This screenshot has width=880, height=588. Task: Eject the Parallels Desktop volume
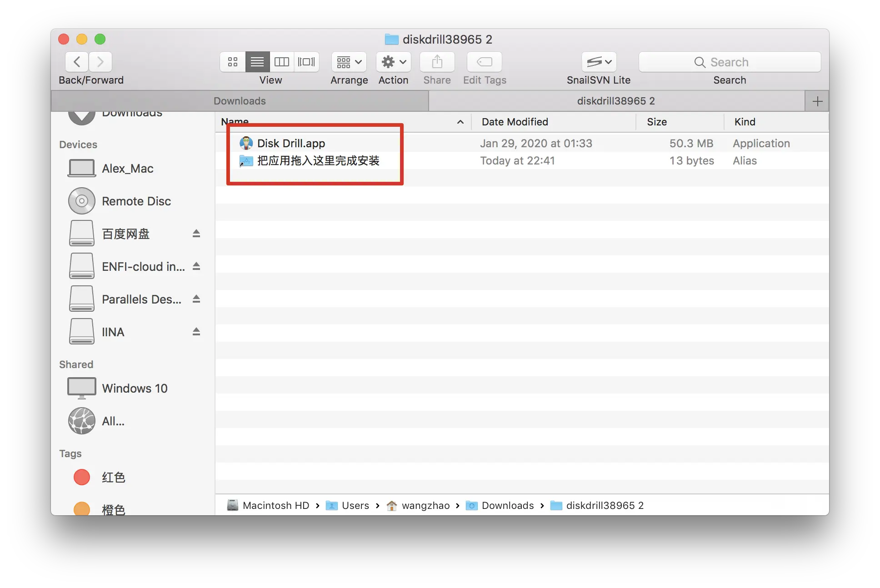[x=196, y=299]
